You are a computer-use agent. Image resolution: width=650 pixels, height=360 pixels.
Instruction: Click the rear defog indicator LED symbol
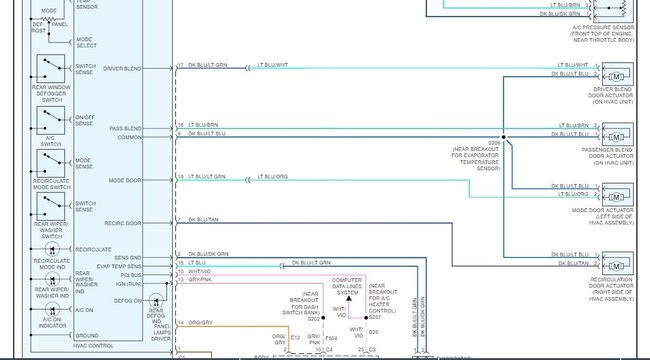click(156, 301)
